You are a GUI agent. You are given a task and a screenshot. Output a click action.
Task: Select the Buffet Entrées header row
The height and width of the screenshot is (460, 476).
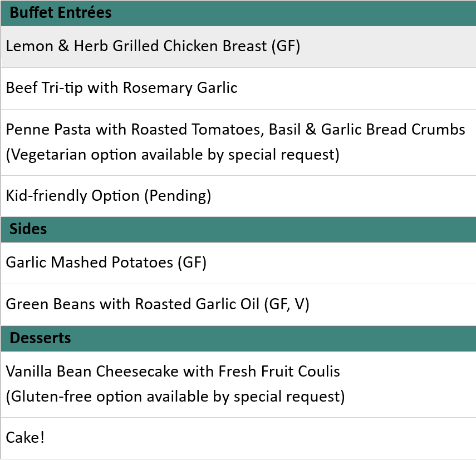coord(238,13)
